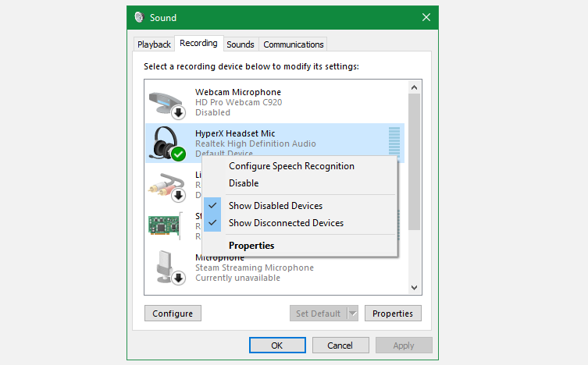The width and height of the screenshot is (588, 365).
Task: Click the HyperX mic level meter
Action: 394,141
